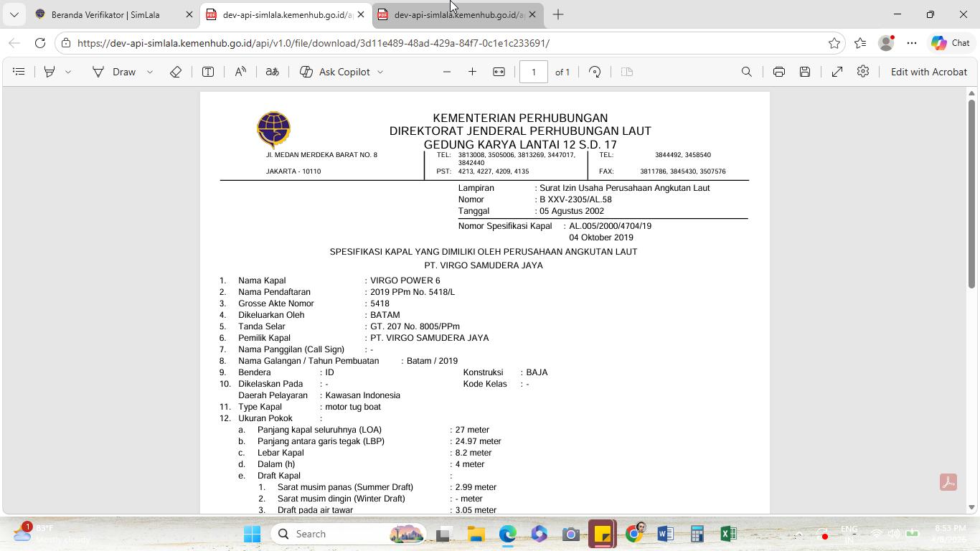
Task: Expand the Draw tool options arrow
Action: click(x=150, y=72)
